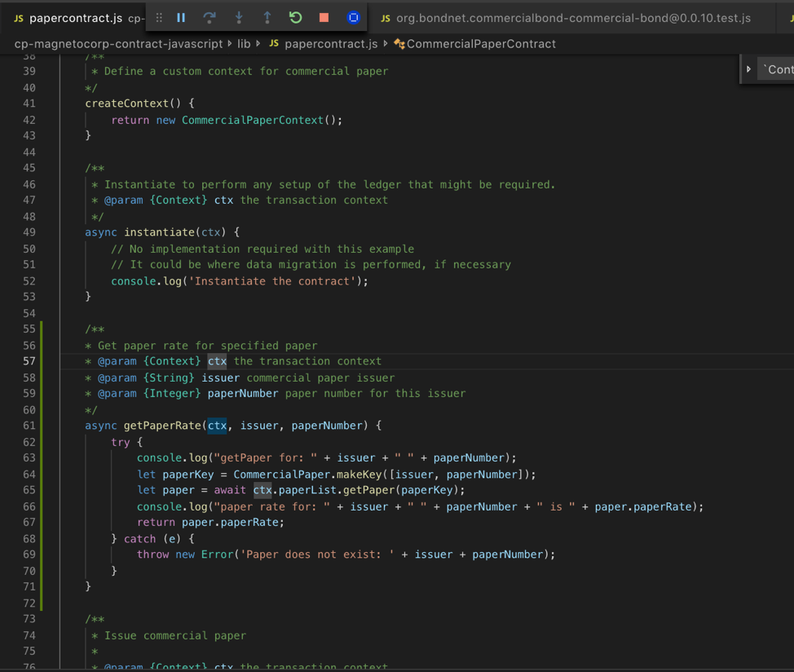Restart the debug session
This screenshot has width=794, height=672.
pos(295,17)
